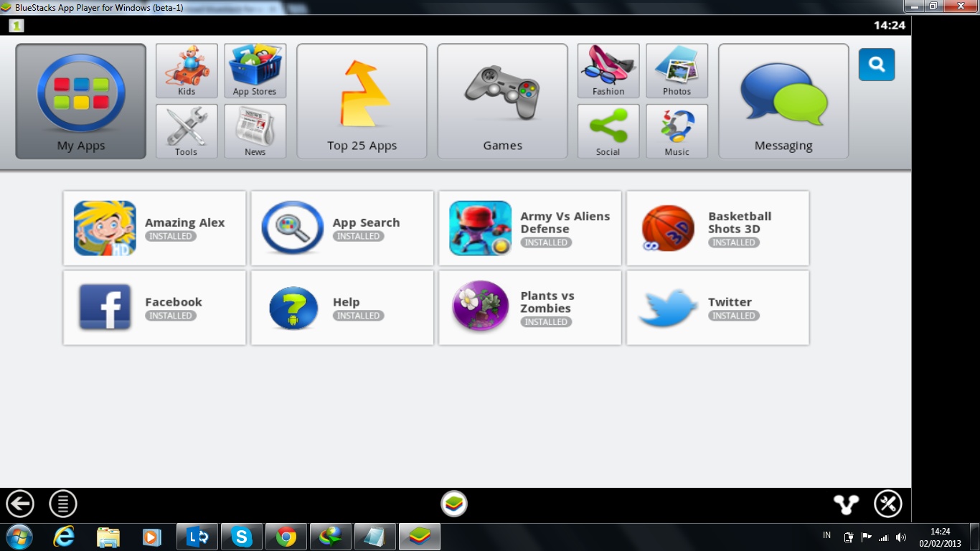Launch Basketball Shots 3D icon
This screenshot has height=551, width=980.
pos(668,228)
